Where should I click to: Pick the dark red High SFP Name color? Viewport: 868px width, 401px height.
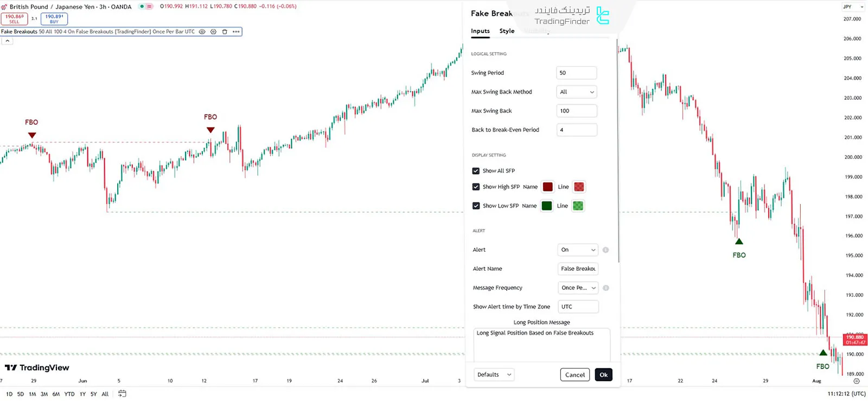pyautogui.click(x=547, y=187)
